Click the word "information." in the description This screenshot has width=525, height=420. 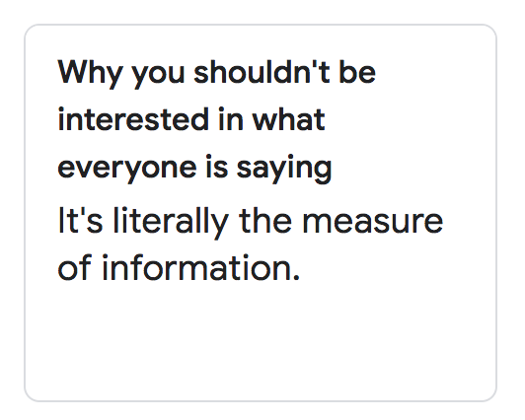(x=201, y=268)
